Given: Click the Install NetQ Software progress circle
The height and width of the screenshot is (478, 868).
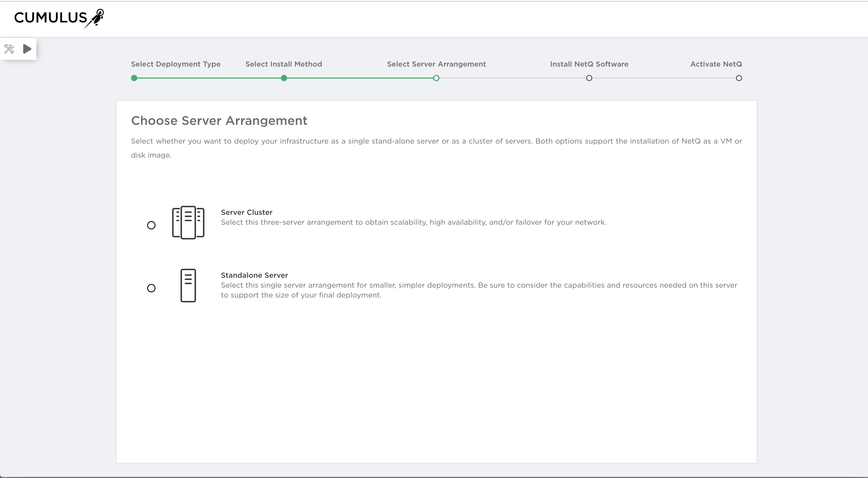Looking at the screenshot, I should pyautogui.click(x=589, y=78).
